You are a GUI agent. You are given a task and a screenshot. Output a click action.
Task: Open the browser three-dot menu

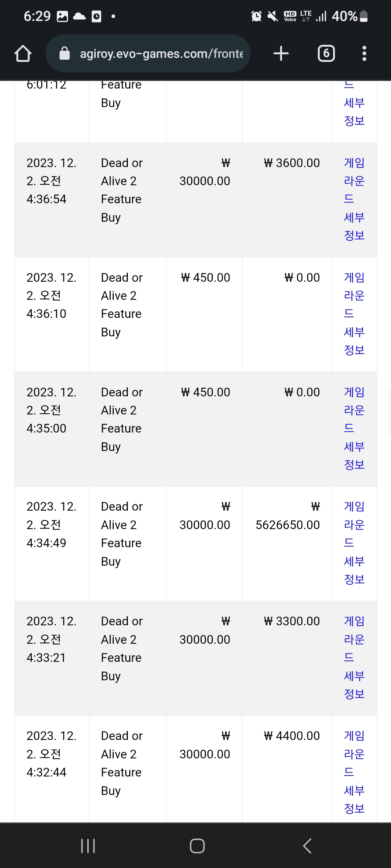[x=364, y=54]
